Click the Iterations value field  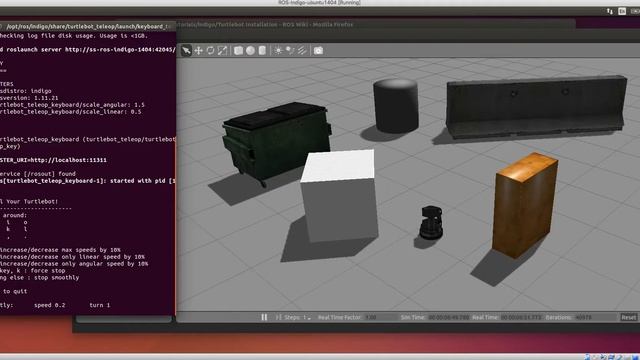[x=595, y=317]
